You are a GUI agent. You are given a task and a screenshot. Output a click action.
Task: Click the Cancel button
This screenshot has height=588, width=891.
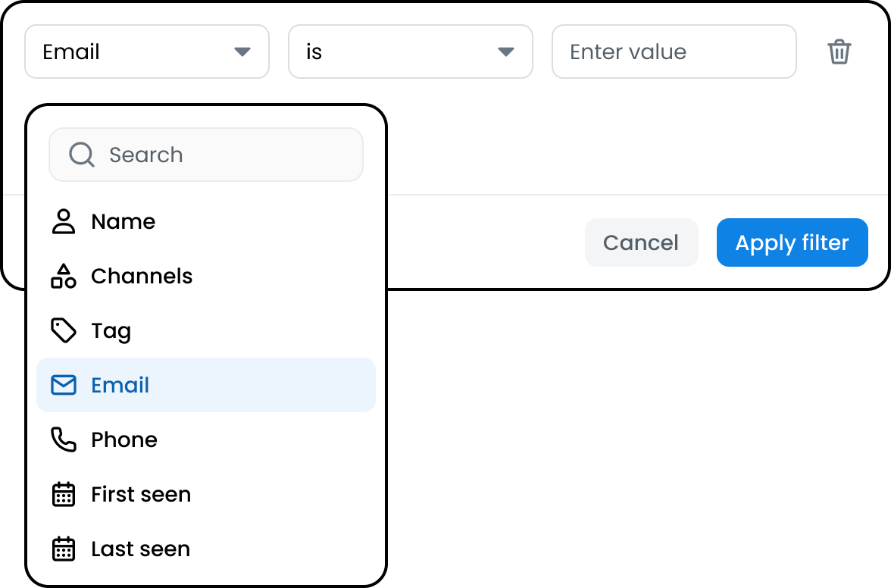641,242
